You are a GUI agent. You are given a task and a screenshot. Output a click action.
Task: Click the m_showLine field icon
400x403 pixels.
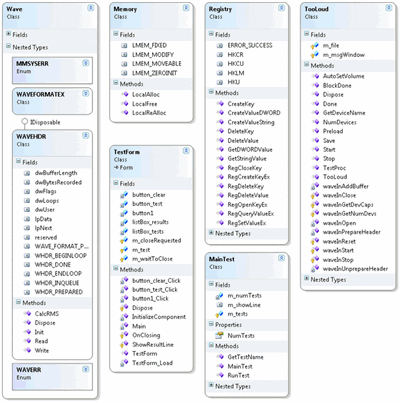(x=220, y=305)
